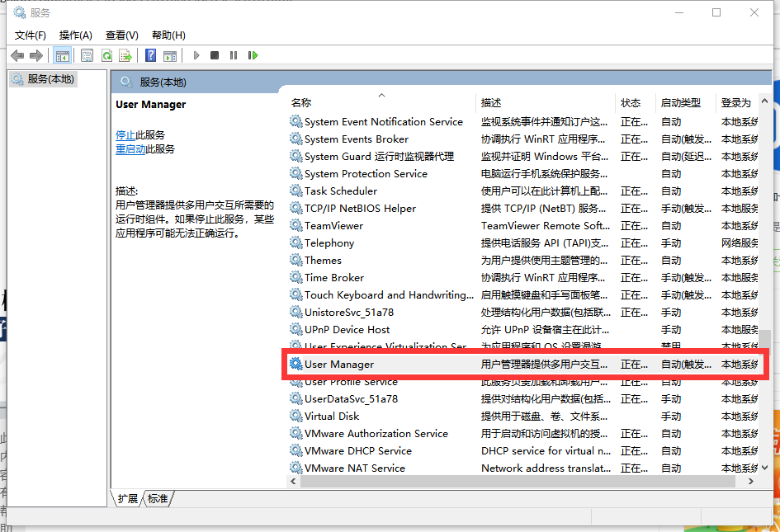The image size is (780, 532).
Task: Click the Export List toolbar icon
Action: (x=125, y=55)
